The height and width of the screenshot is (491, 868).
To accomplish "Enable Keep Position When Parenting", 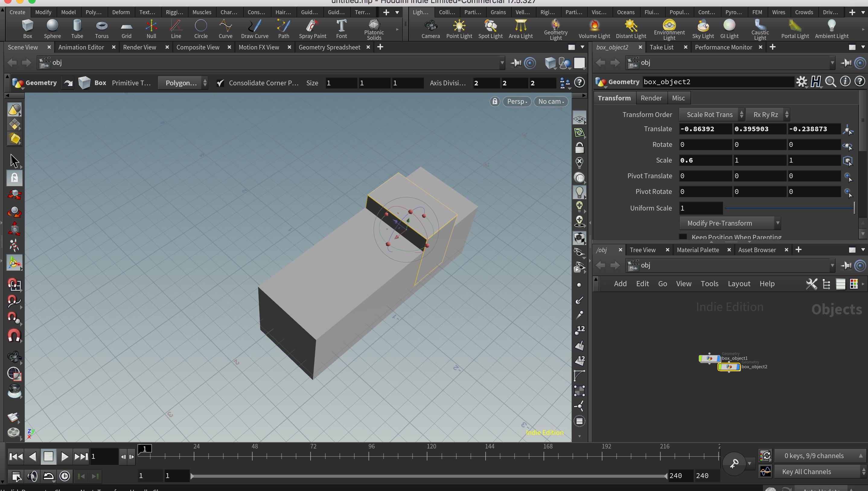I will point(683,236).
